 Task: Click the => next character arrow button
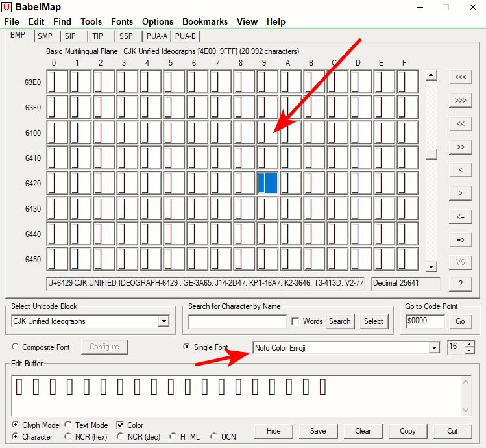click(x=460, y=240)
